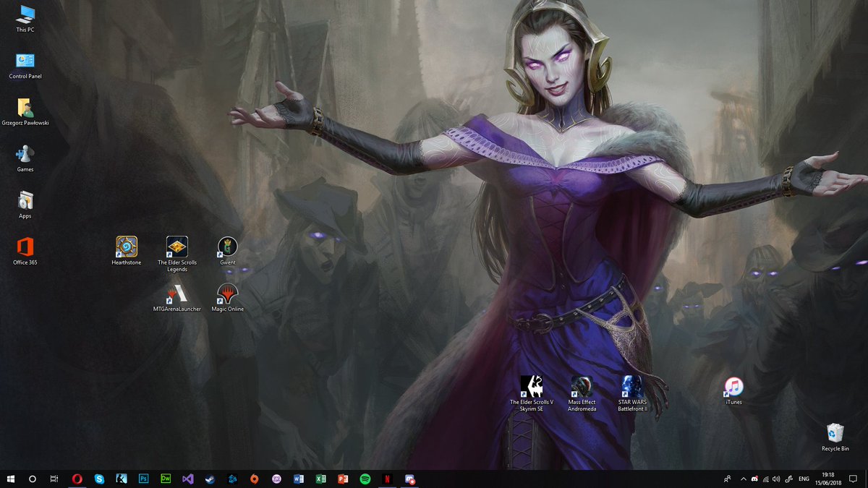
Task: Open the Windows Start menu
Action: (11, 479)
